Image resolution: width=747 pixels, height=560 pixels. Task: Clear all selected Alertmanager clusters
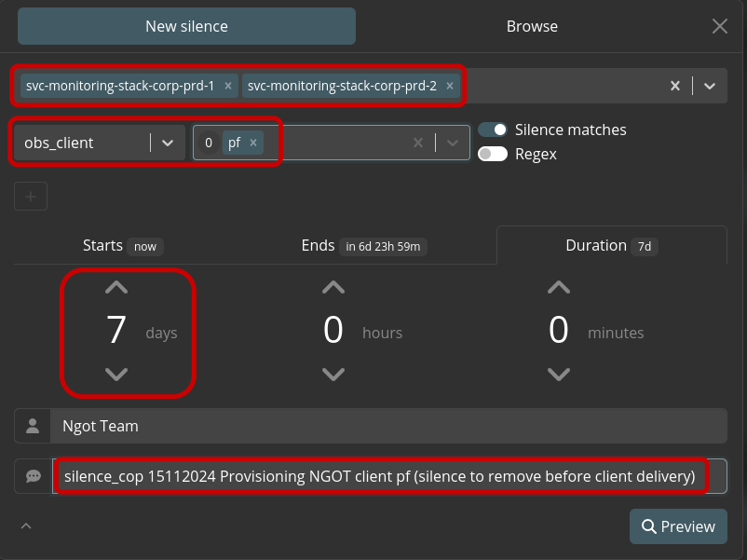(675, 86)
